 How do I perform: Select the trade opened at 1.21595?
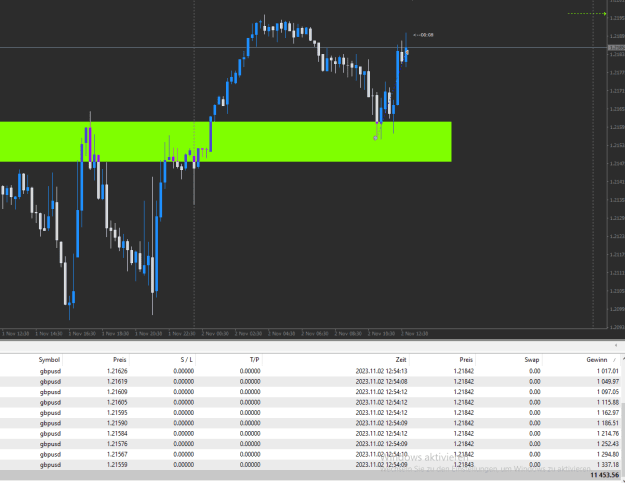[311, 412]
